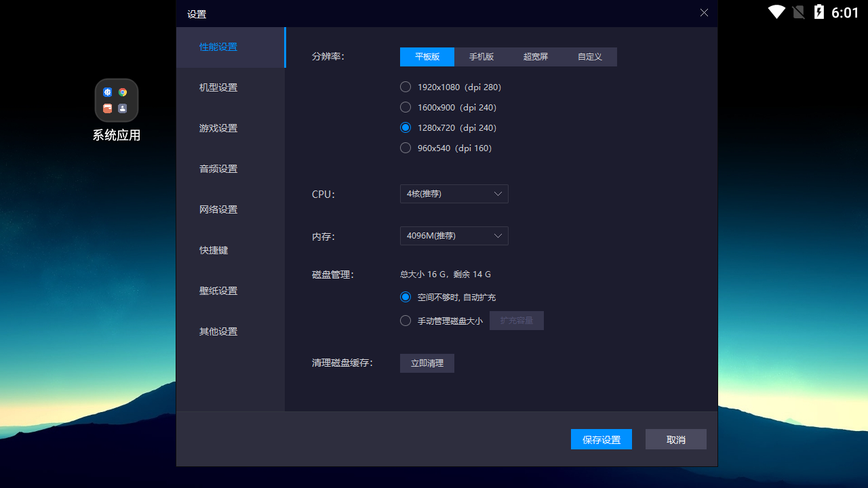Select the 超宽屏 resolution tab
Image resolution: width=868 pixels, height=488 pixels.
coord(536,57)
